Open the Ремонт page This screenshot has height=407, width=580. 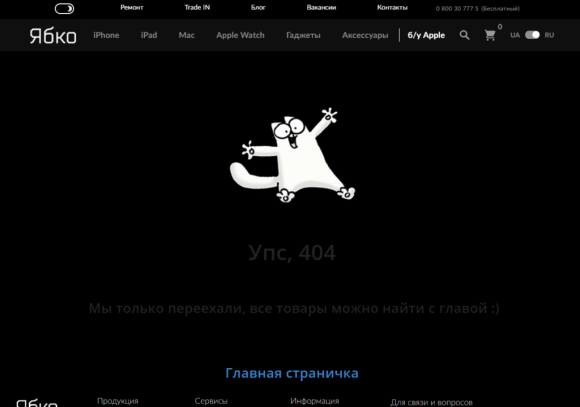coord(132,7)
